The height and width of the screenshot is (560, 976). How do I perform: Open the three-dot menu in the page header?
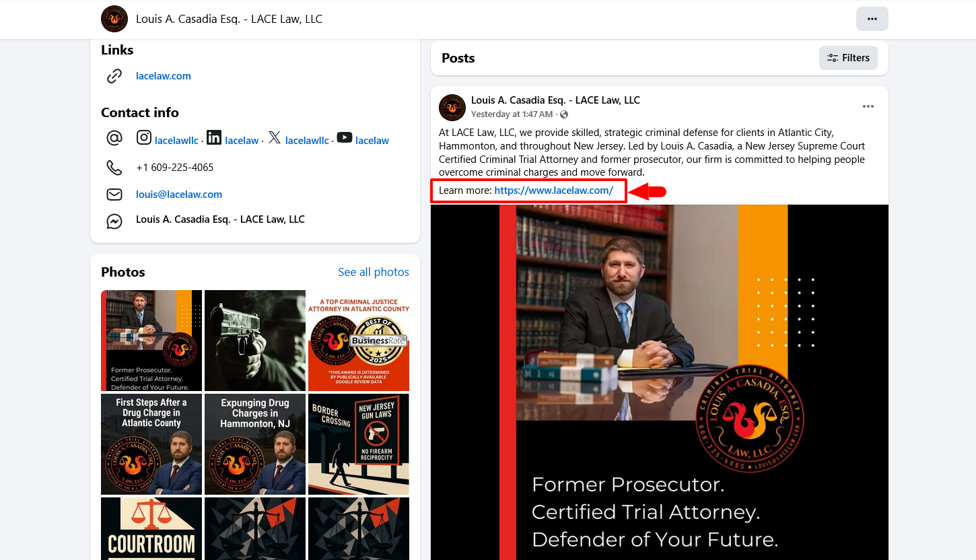(872, 19)
